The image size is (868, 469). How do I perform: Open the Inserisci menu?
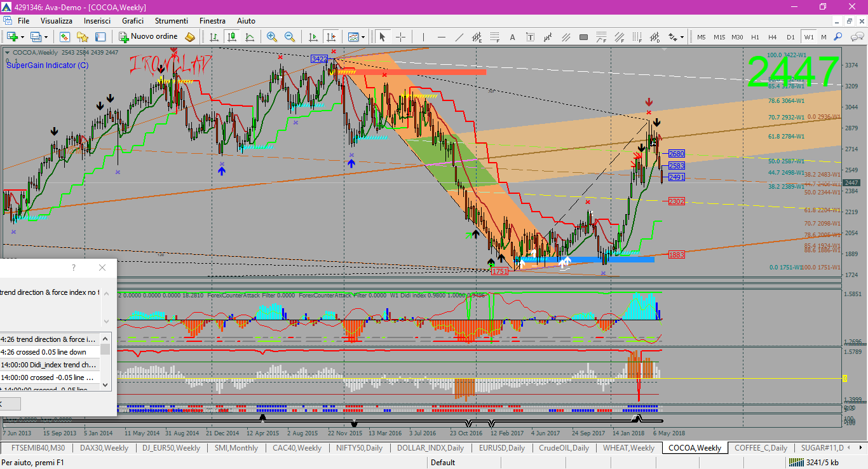[97, 21]
